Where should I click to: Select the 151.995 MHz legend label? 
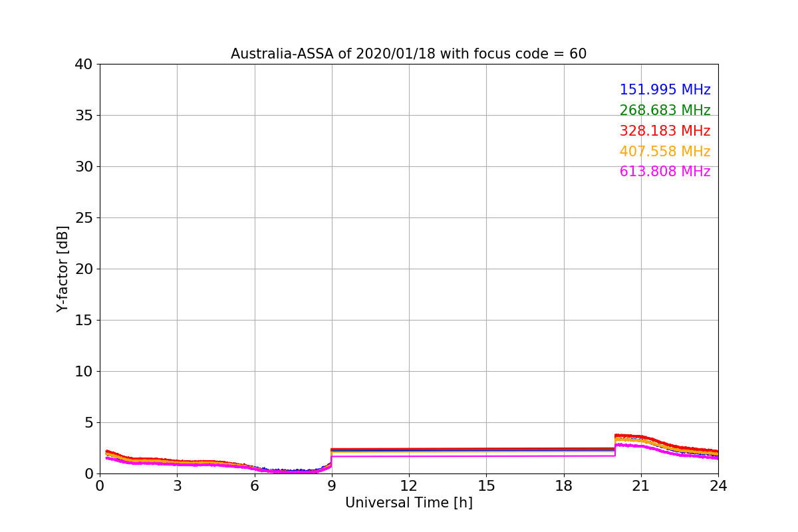click(x=665, y=90)
